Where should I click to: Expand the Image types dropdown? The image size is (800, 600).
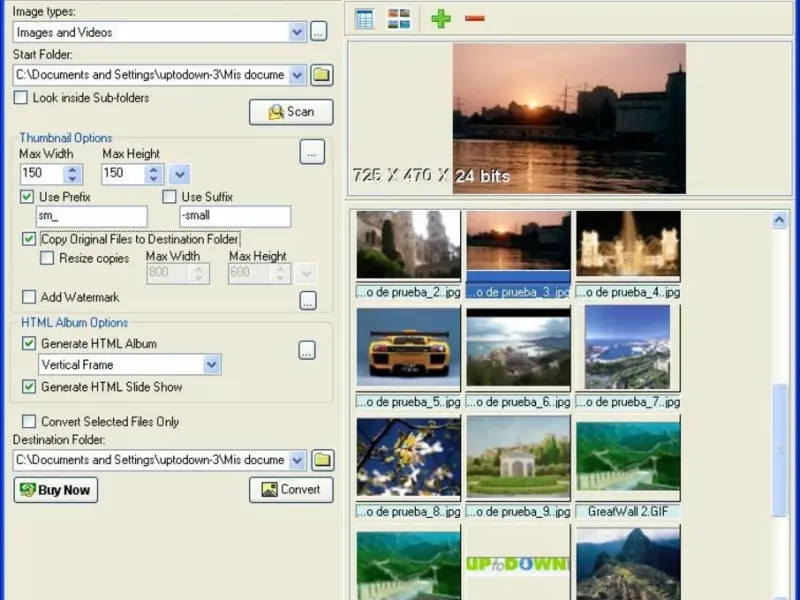tap(297, 32)
